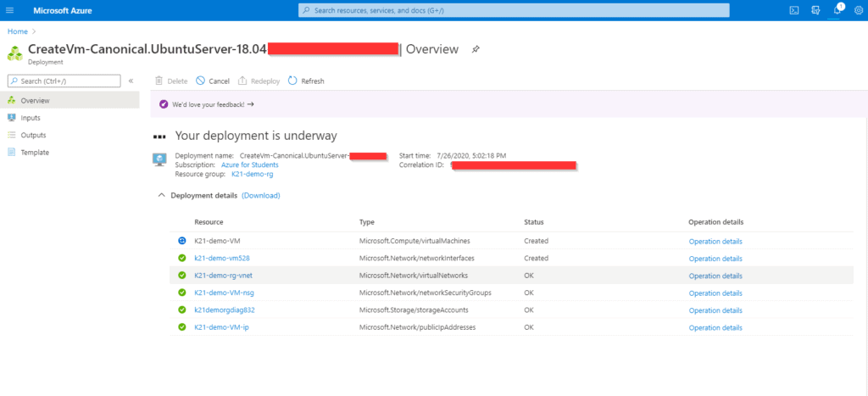
Task: Open k21demorgdiag832 storage account link
Action: 224,310
